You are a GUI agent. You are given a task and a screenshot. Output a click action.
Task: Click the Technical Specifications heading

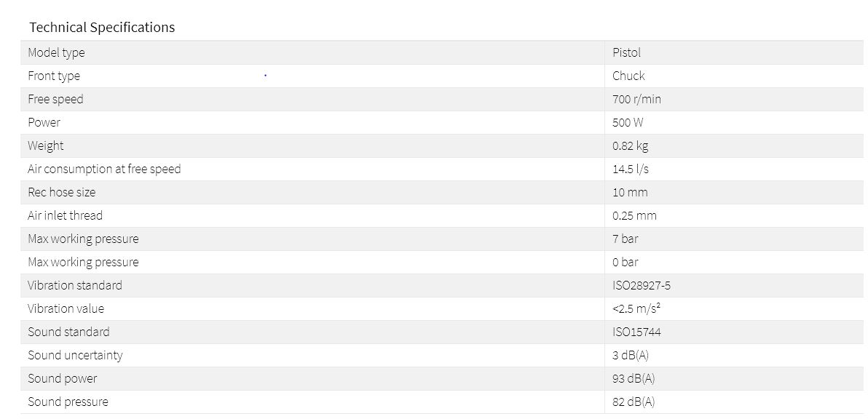pos(102,28)
